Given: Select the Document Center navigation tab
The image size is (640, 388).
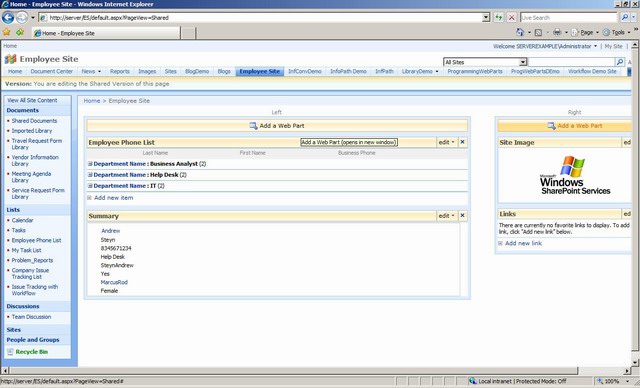Looking at the screenshot, I should click(51, 71).
